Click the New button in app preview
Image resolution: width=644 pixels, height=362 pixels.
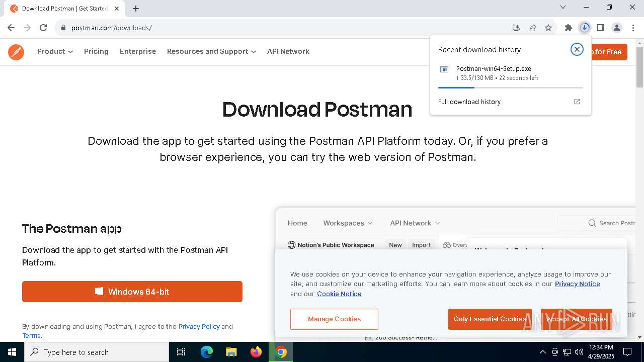pos(395,245)
